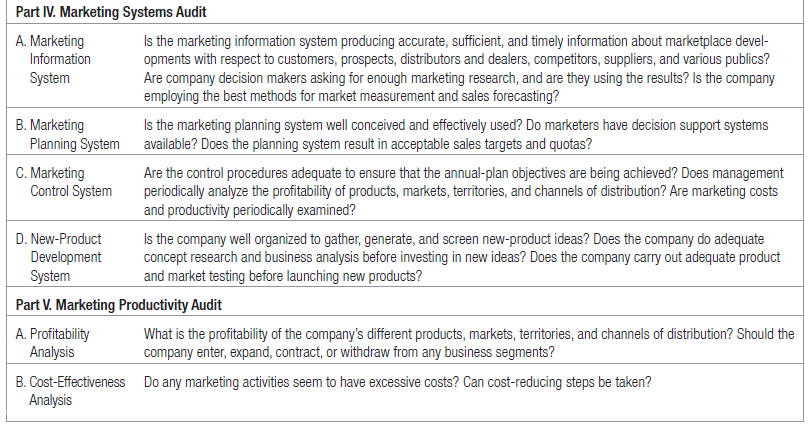This screenshot has height=429, width=809.
Task: Select the Profitability Analysis row label
Action: click(x=58, y=342)
